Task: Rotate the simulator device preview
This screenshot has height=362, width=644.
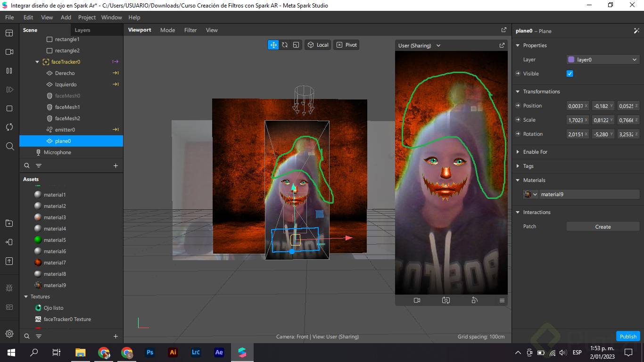Action: [474, 300]
